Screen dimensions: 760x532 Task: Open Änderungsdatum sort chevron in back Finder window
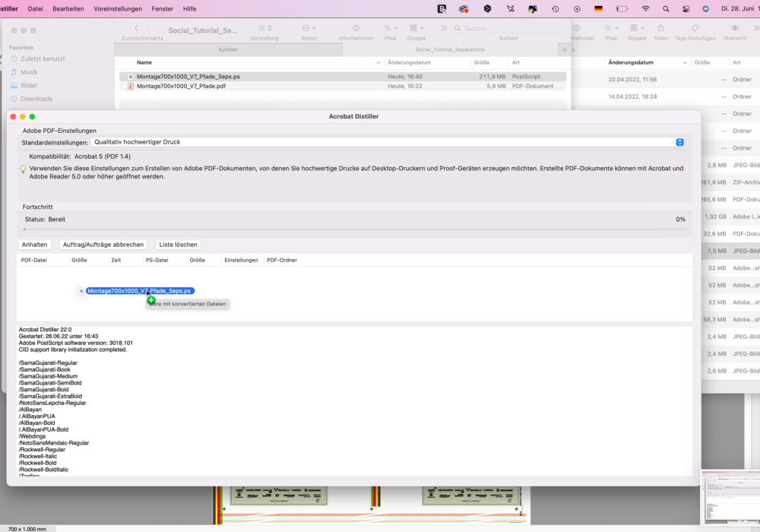click(x=685, y=62)
